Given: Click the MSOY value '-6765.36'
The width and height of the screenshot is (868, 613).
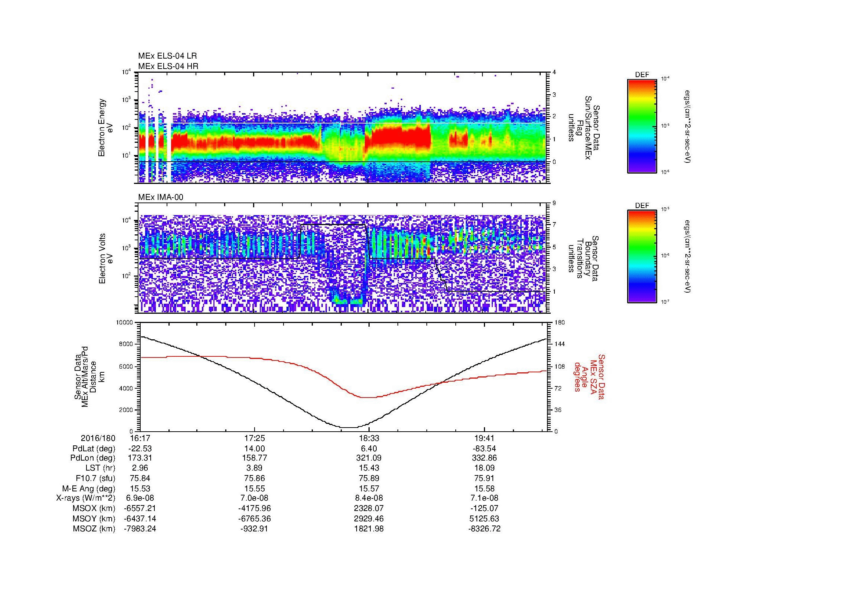Looking at the screenshot, I should pos(255,518).
